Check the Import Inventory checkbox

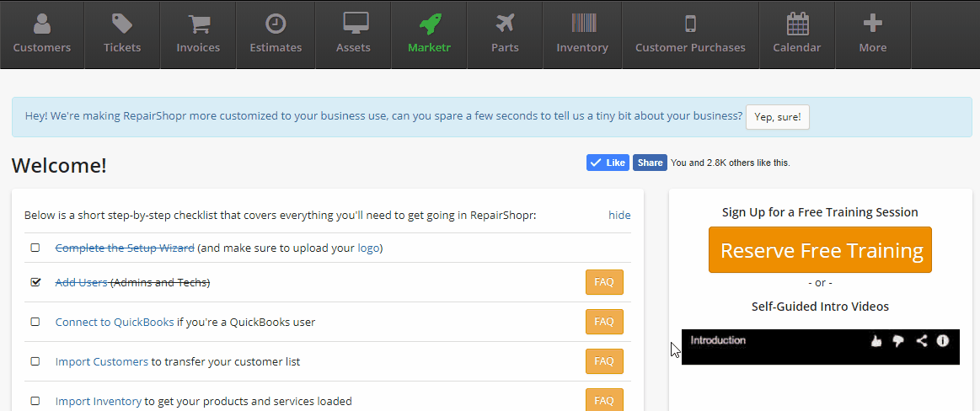click(x=35, y=401)
